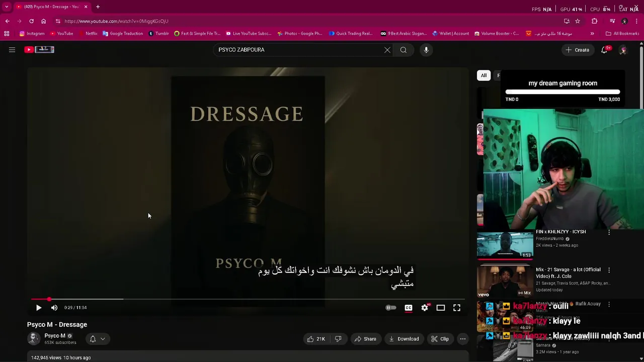Image resolution: width=644 pixels, height=362 pixels.
Task: Clear the search box text with X
Action: pos(387,50)
